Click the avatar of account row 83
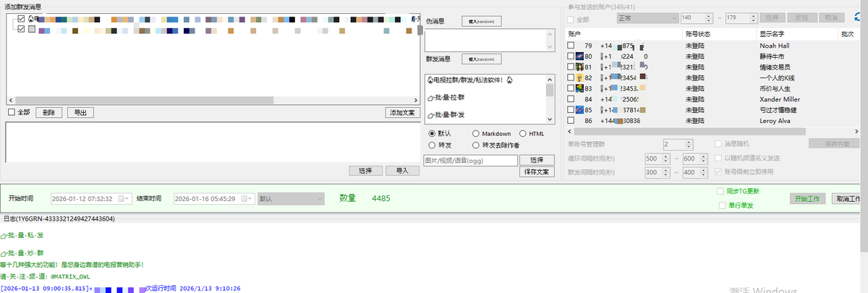The height and width of the screenshot is (293, 868). [579, 88]
